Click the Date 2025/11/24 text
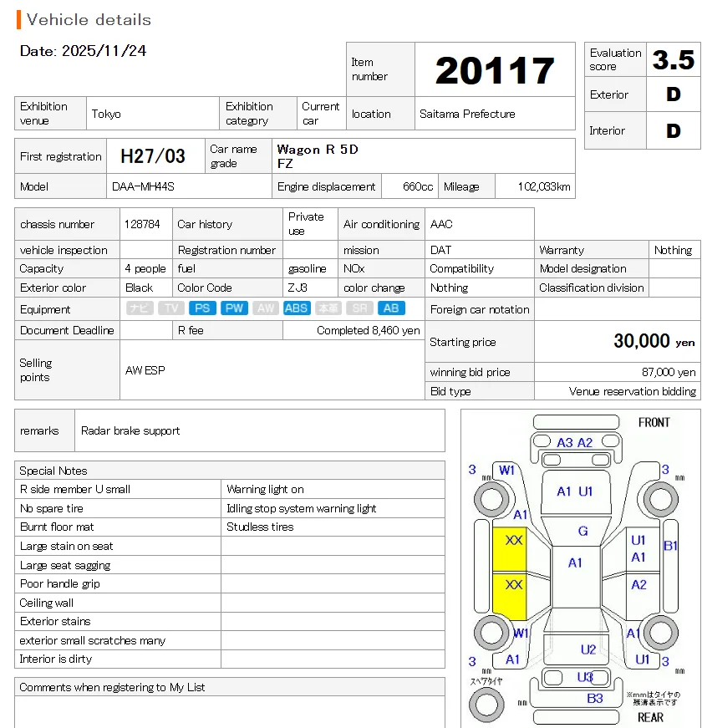The height and width of the screenshot is (728, 702). click(x=83, y=51)
